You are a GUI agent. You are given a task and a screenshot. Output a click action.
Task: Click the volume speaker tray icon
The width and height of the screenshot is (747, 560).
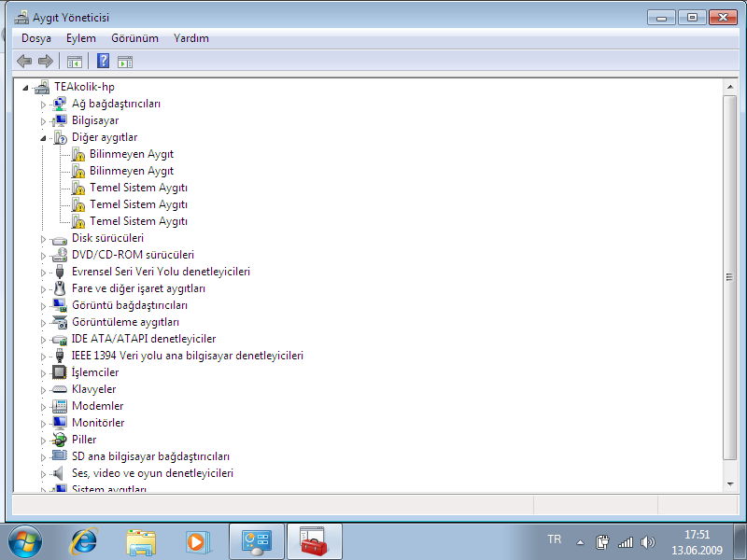(648, 542)
